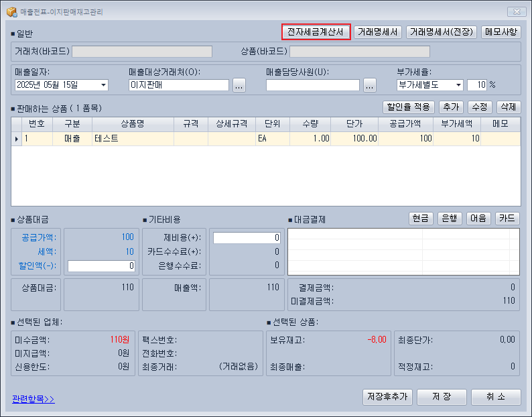Click the 공급가액 column header
The height and width of the screenshot is (417, 532).
click(405, 124)
